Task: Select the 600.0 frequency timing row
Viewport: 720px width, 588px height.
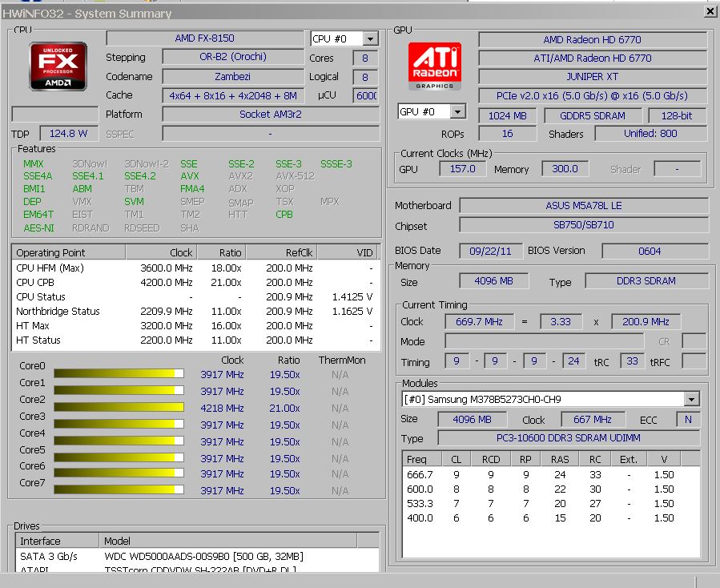Action: click(x=551, y=489)
